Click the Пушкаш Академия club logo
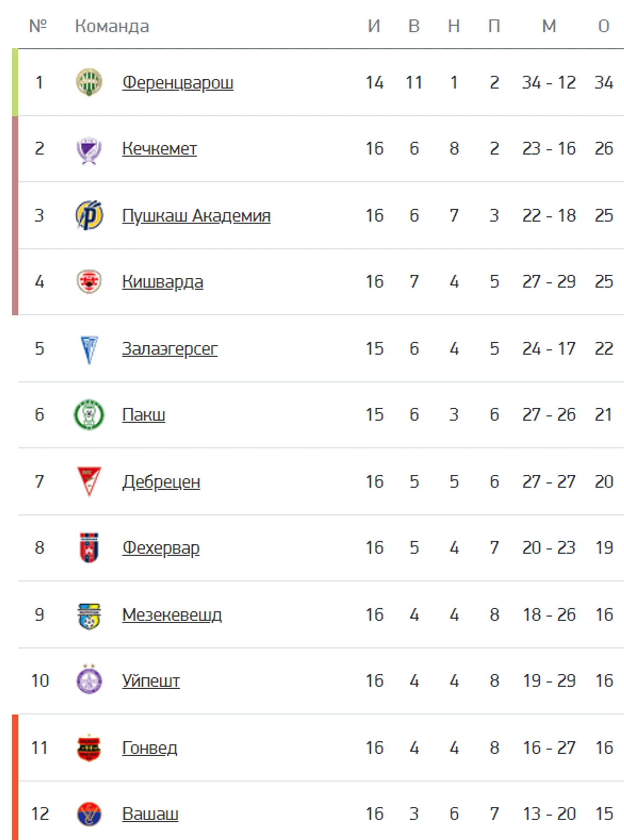 (89, 215)
